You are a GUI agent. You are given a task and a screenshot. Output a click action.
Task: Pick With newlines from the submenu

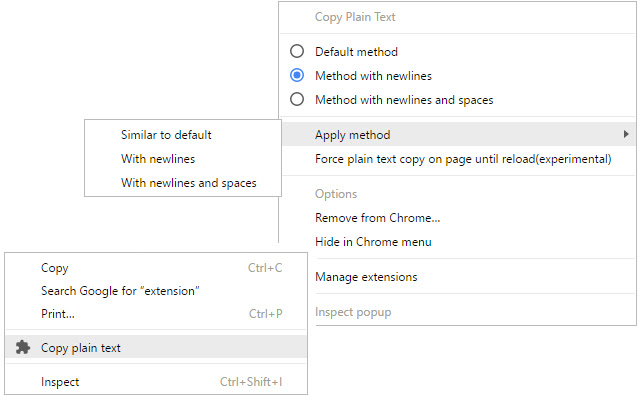[x=158, y=159]
